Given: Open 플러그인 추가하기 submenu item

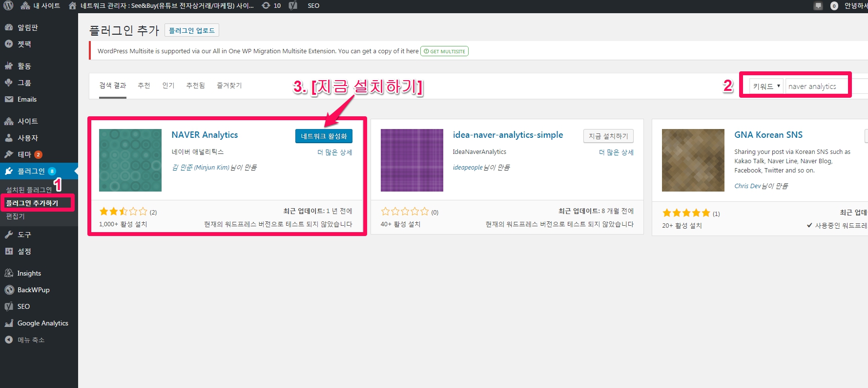Looking at the screenshot, I should point(32,203).
